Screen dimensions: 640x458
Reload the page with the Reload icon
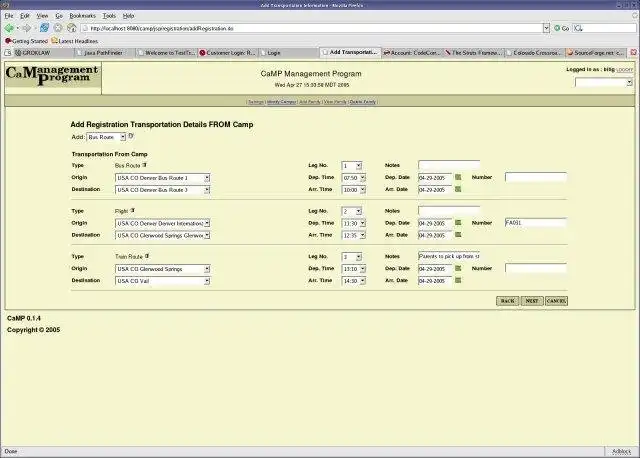[x=44, y=28]
